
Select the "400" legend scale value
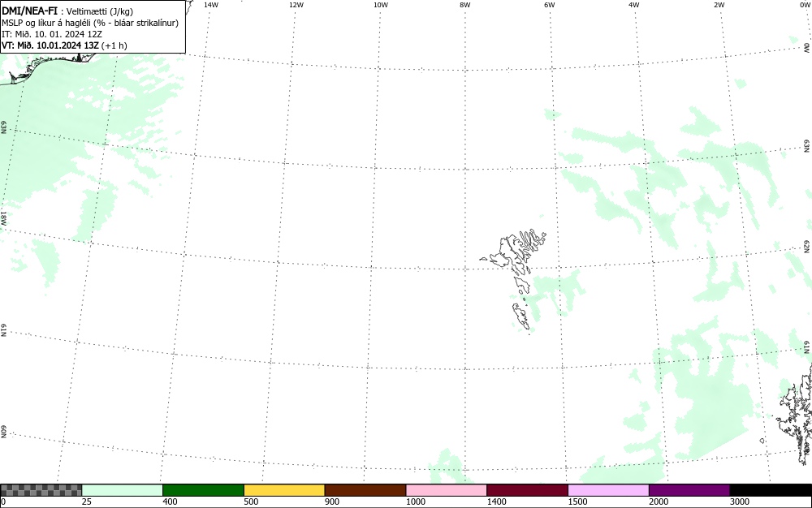(x=170, y=502)
